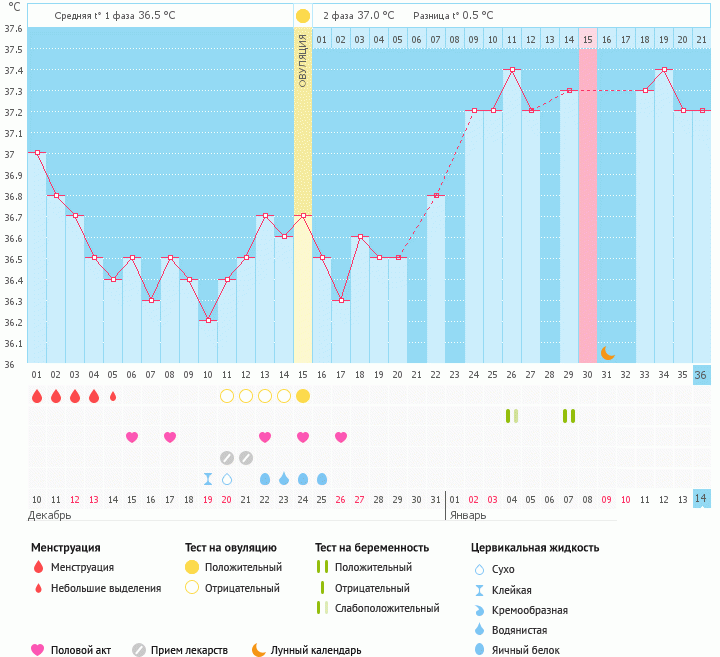Image resolution: width=720 pixels, height=657 pixels.
Task: Select the positive ovulation test on cycle day 15
Action: 303,396
